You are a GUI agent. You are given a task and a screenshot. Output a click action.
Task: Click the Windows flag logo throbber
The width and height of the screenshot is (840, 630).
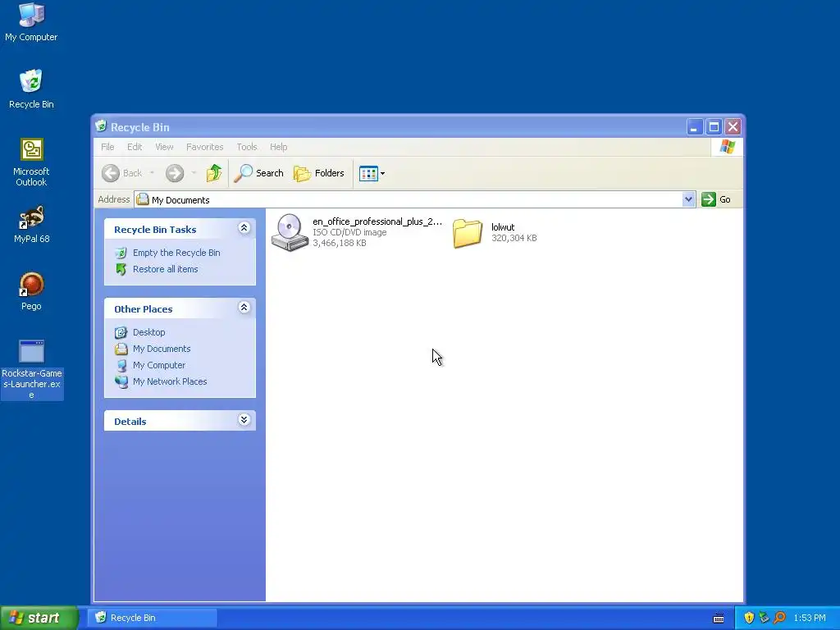click(728, 147)
